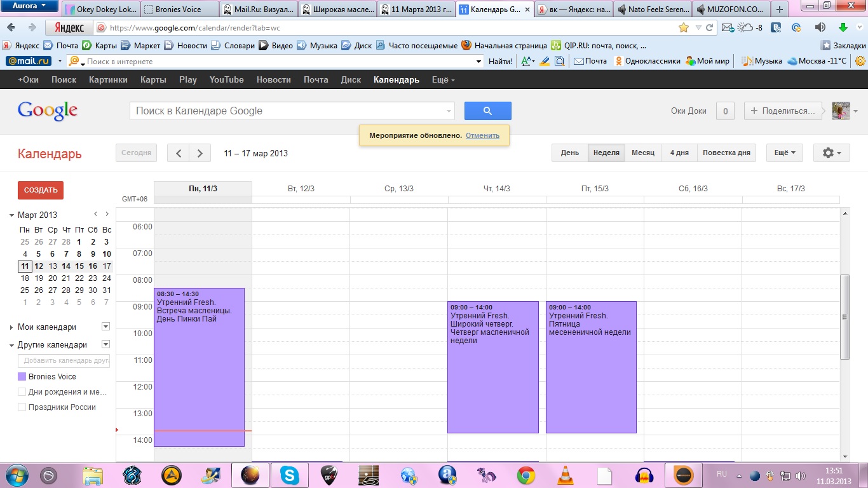Click the headphones taskbar icon

645,475
